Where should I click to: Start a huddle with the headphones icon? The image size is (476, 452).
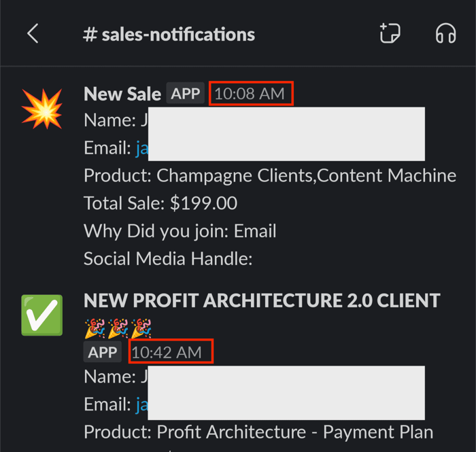445,33
